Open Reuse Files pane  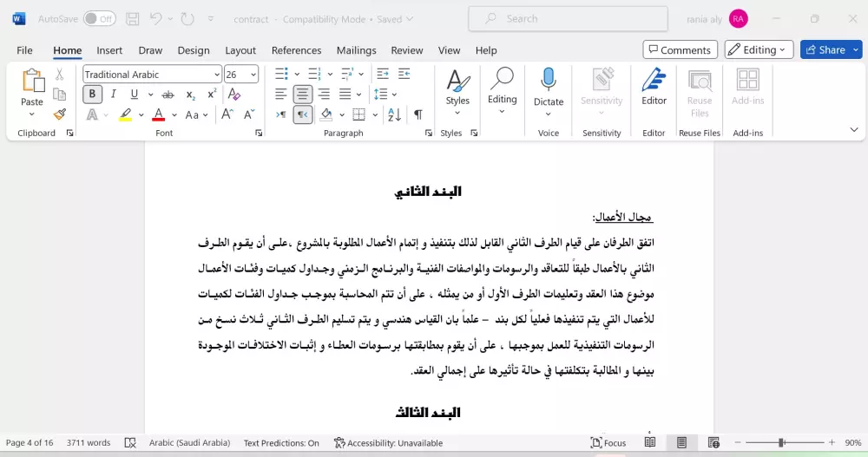700,94
